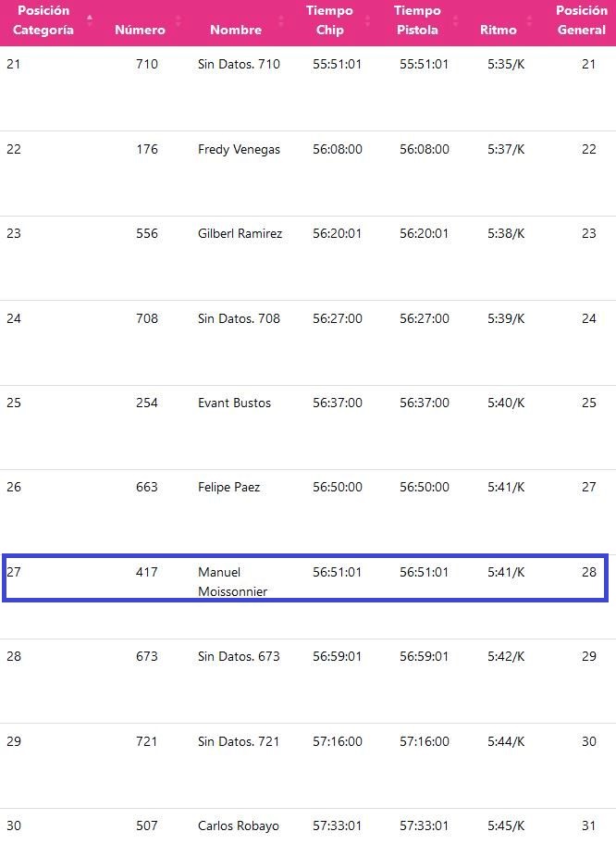Click chip time 56:59:01

[337, 656]
